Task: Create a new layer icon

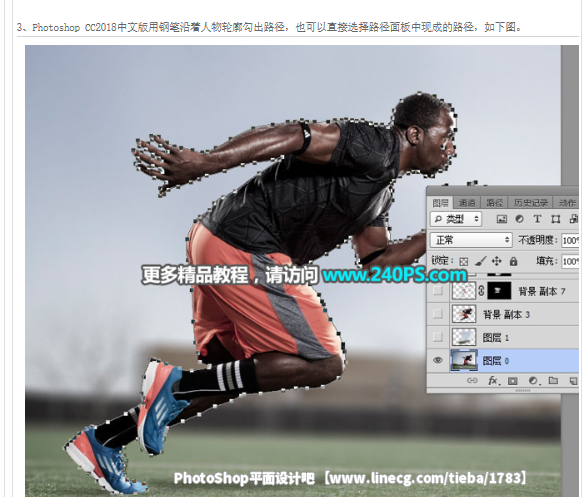Action: pos(574,380)
